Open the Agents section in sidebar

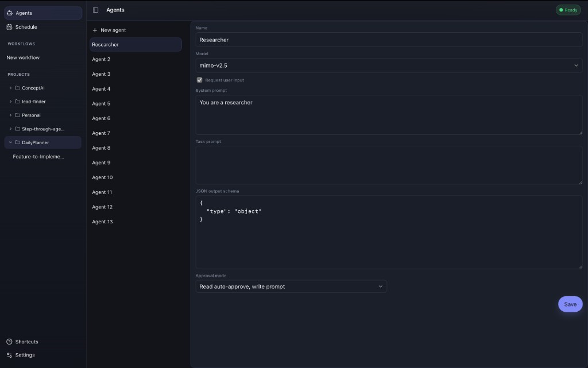coord(43,13)
